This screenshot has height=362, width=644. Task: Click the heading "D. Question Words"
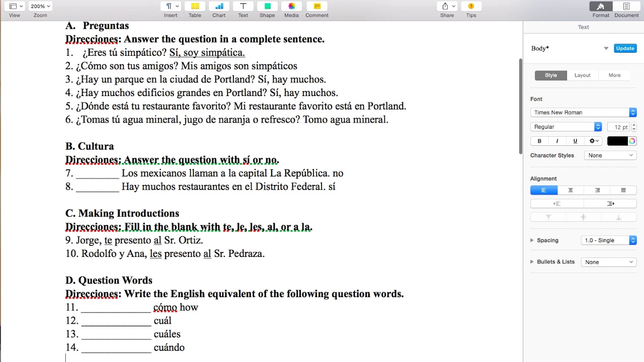109,281
